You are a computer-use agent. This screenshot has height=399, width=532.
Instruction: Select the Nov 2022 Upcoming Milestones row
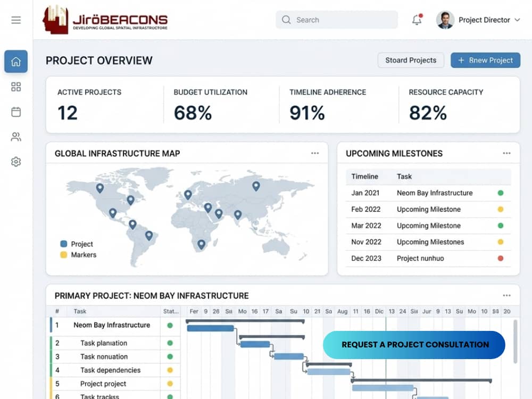coord(428,242)
